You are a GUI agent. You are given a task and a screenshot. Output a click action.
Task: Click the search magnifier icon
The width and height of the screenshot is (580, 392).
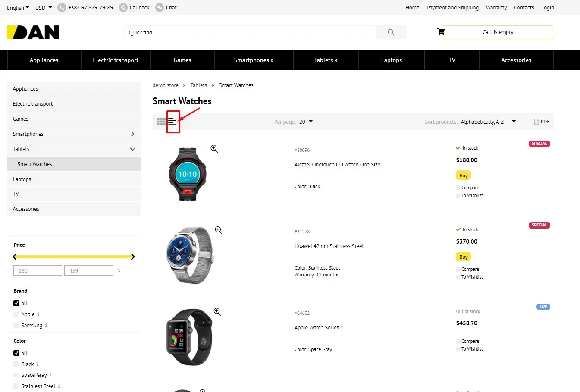[391, 32]
